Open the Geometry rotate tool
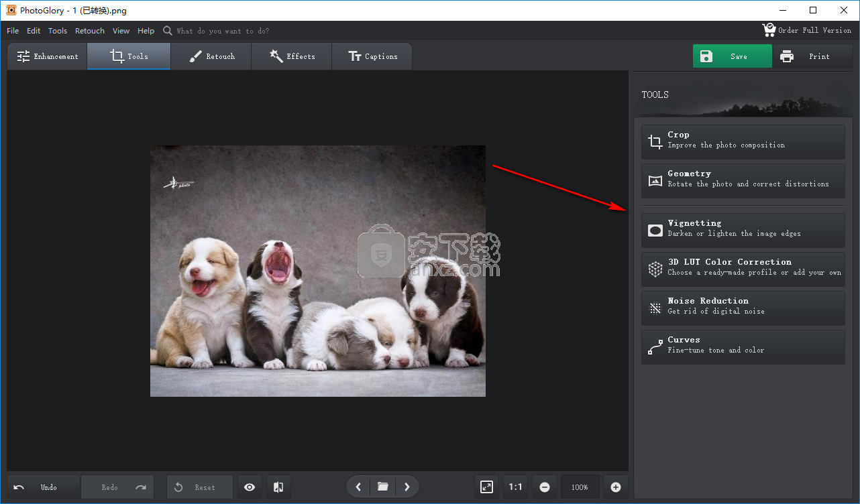Viewport: 860px width, 504px height. (x=743, y=179)
